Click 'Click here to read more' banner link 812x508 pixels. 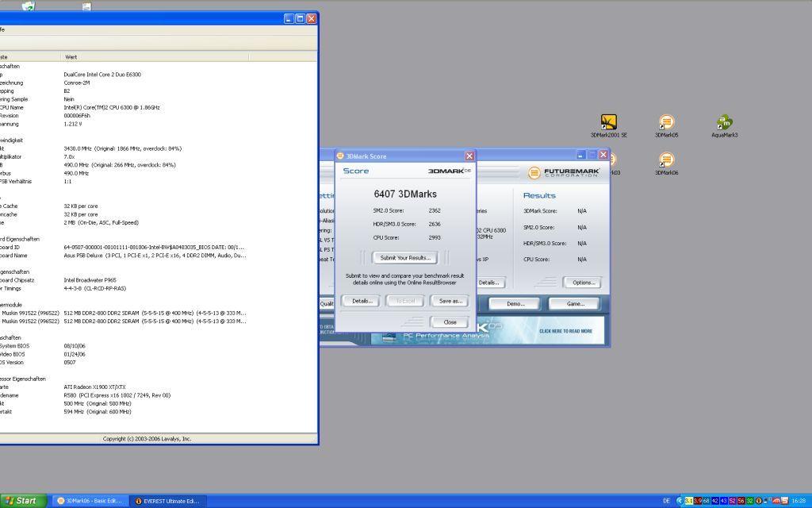point(565,331)
